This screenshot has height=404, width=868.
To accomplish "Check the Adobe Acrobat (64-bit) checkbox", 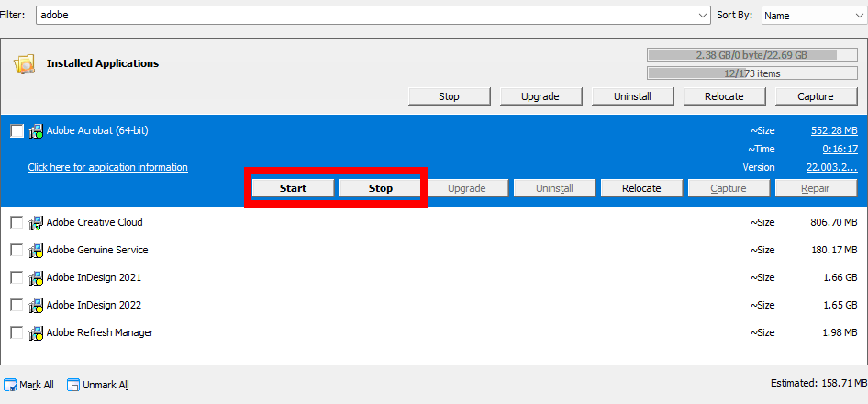I will click(17, 131).
